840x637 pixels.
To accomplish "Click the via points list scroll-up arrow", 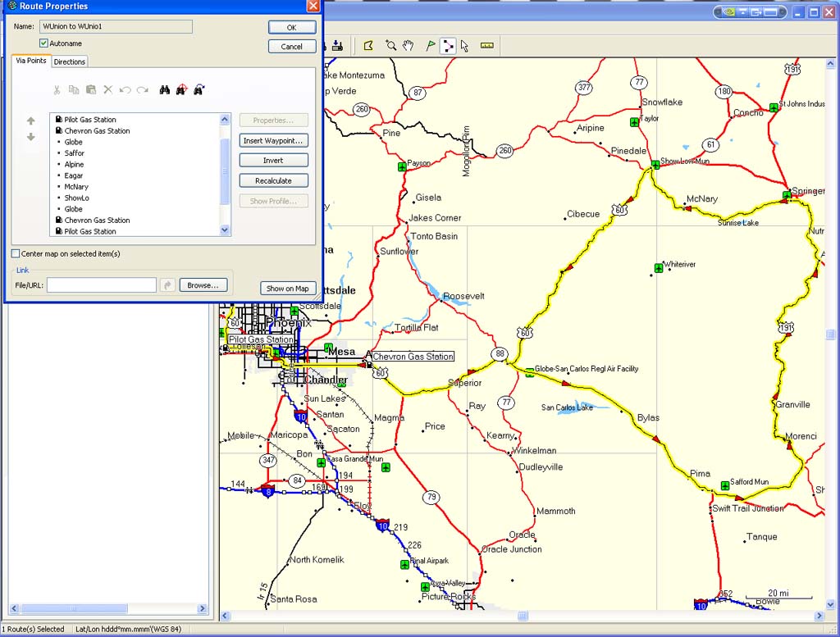I will (x=225, y=120).
